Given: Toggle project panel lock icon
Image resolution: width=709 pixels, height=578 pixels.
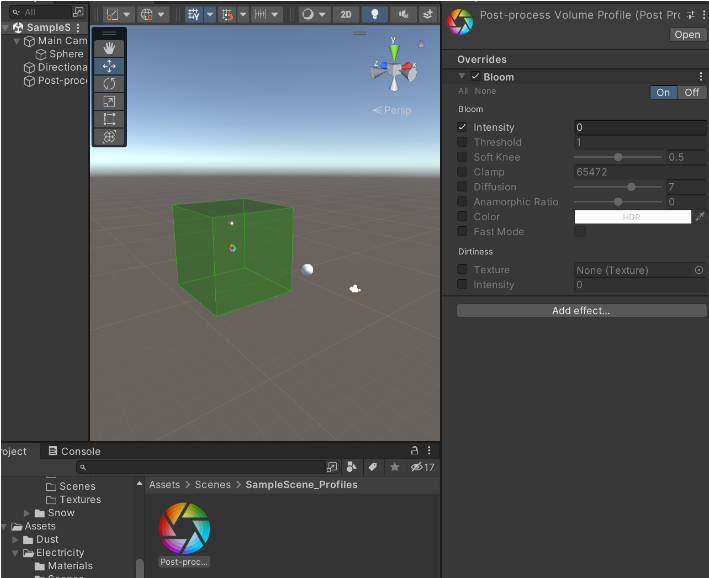Looking at the screenshot, I should point(414,450).
